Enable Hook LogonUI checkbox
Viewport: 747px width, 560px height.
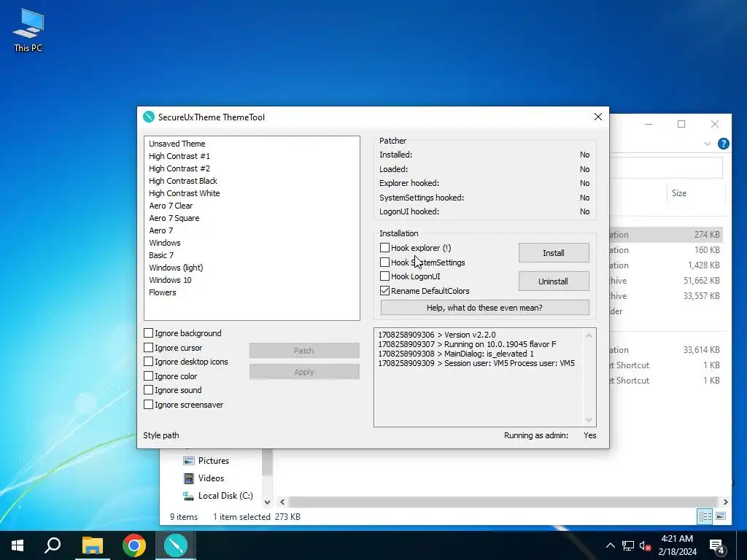tap(384, 276)
